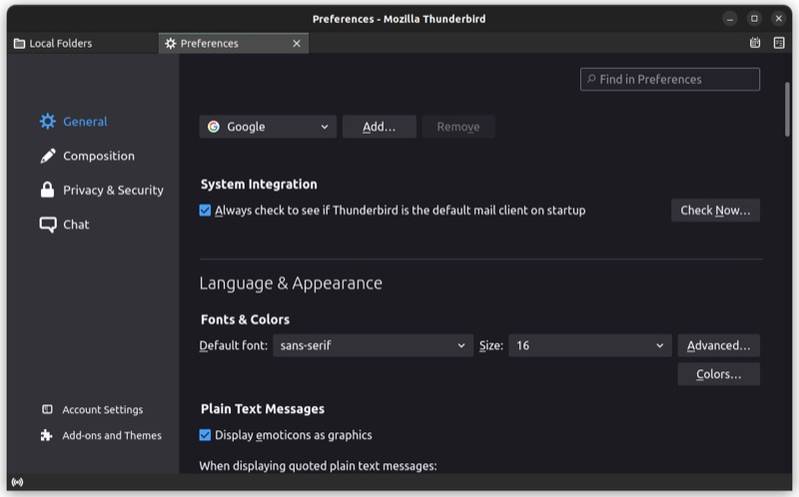799x497 pixels.
Task: Click the Composition pencil icon
Action: point(48,156)
